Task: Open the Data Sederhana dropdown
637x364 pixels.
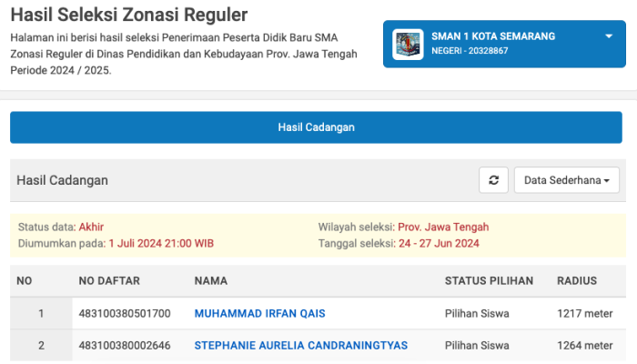Action: point(566,180)
